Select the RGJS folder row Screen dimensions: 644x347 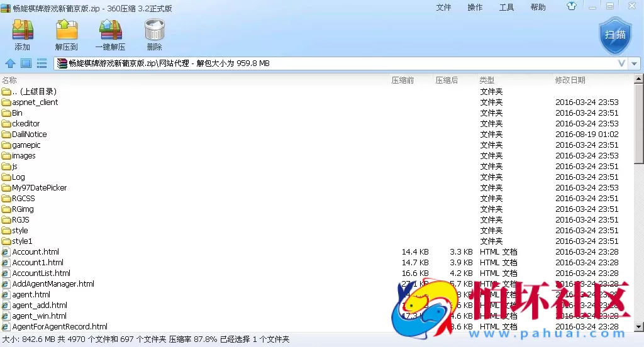point(317,219)
